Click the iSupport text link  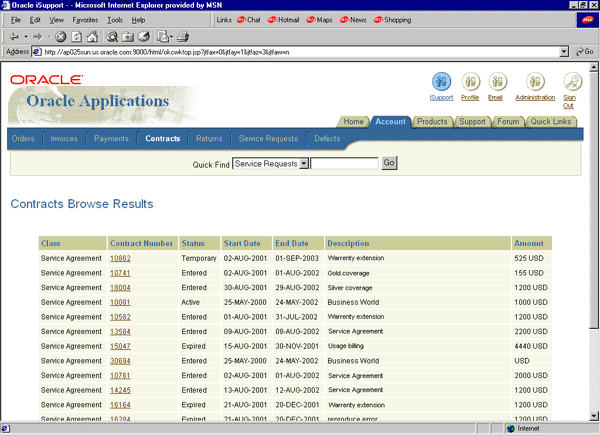click(441, 98)
